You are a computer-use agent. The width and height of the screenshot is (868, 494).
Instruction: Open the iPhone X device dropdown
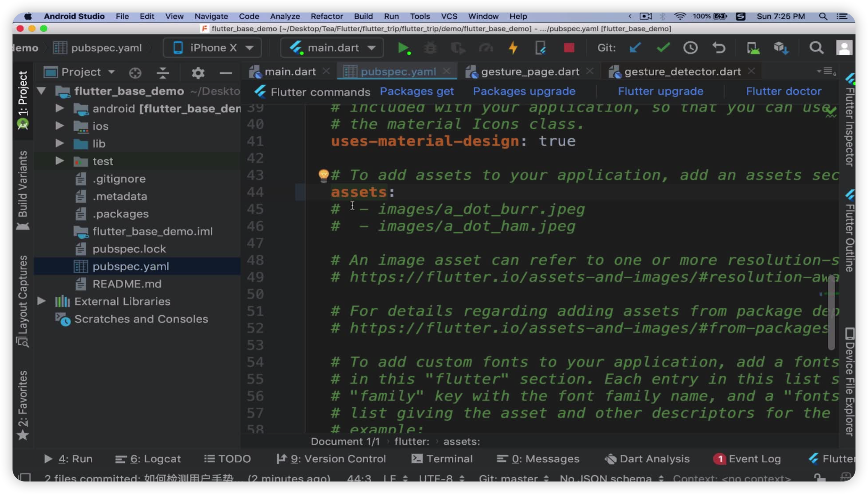click(x=213, y=48)
